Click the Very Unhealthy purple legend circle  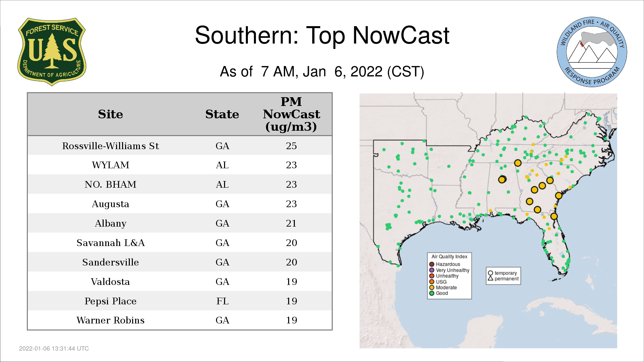click(x=432, y=270)
